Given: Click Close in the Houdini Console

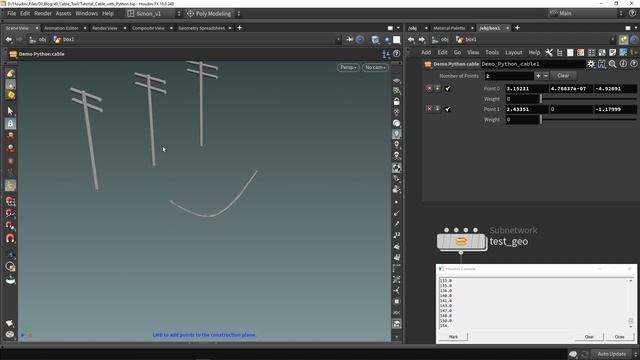Looking at the screenshot, I should click(x=620, y=337).
